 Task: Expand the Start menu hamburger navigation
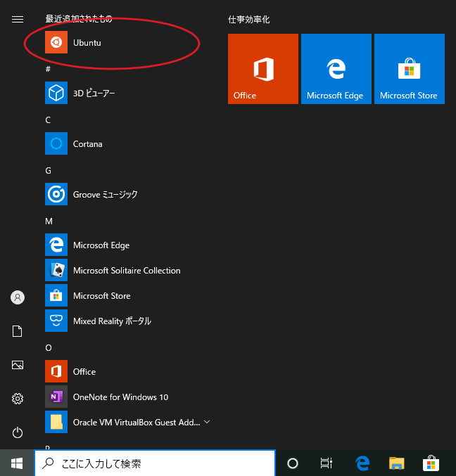[18, 20]
